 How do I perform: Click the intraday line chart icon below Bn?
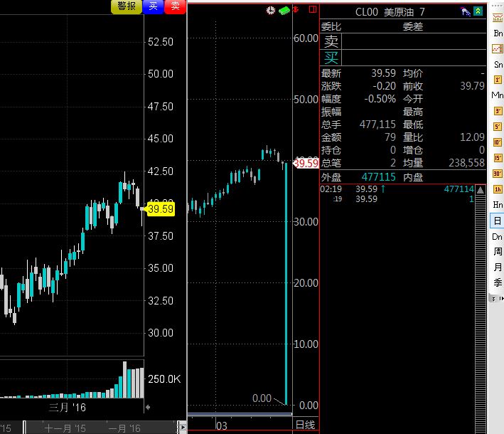tap(498, 48)
